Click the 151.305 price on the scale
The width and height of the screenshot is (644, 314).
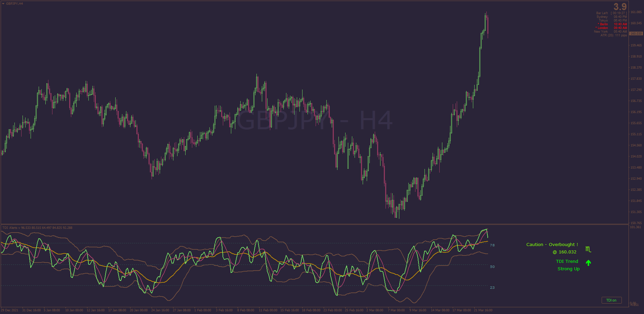tap(636, 212)
